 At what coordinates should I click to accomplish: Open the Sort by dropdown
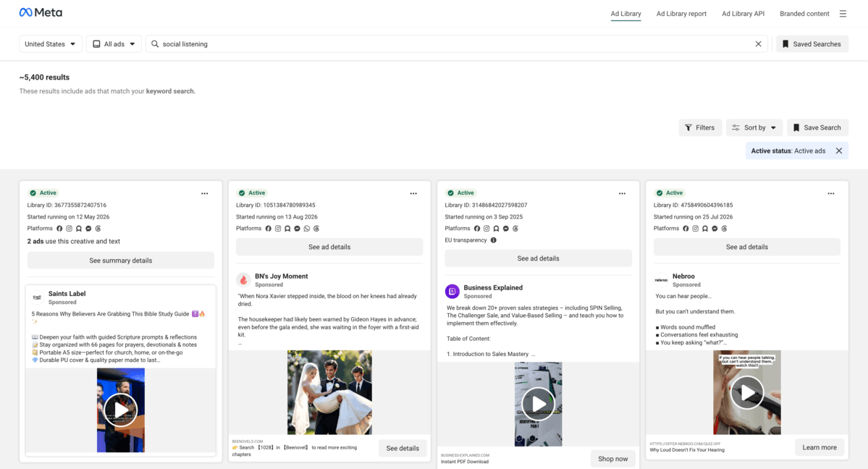754,127
